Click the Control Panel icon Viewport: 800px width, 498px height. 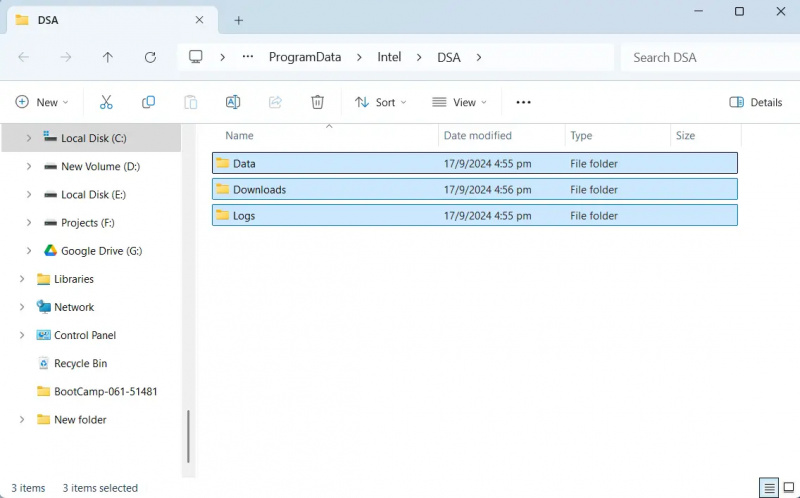coord(43,335)
